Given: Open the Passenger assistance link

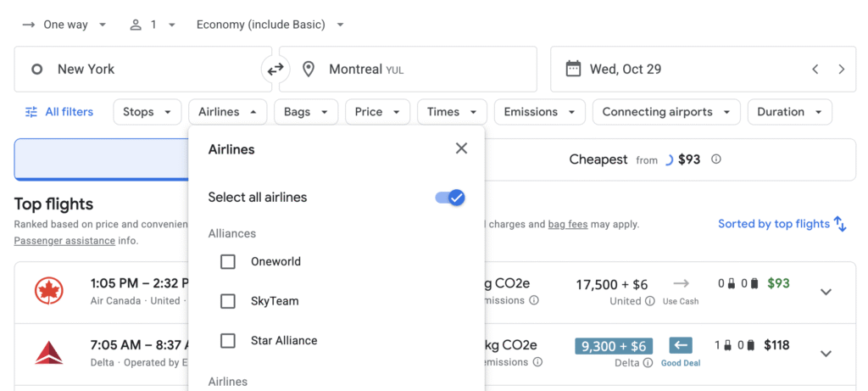Looking at the screenshot, I should pyautogui.click(x=64, y=241).
